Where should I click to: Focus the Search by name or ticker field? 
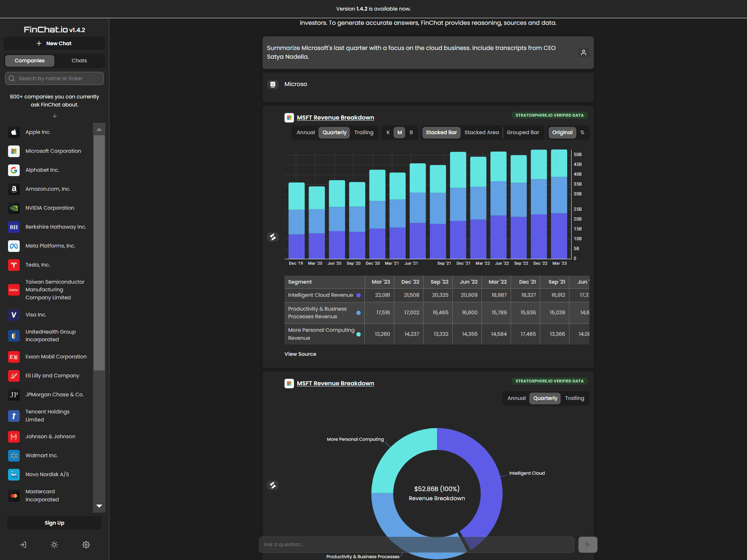pos(54,78)
